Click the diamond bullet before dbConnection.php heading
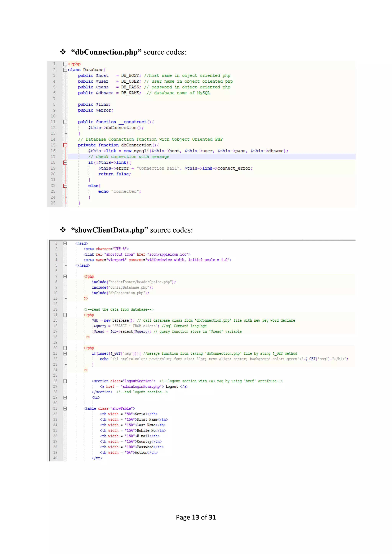This screenshot has height=554, width=392. (63, 52)
